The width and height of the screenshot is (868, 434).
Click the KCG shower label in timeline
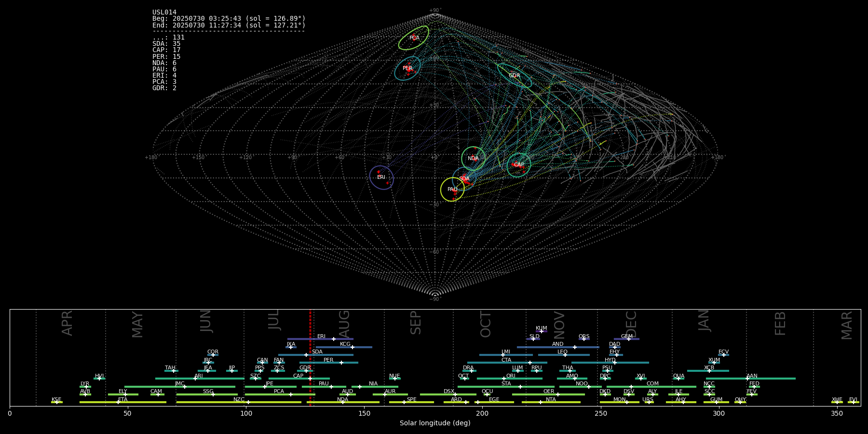coord(345,344)
